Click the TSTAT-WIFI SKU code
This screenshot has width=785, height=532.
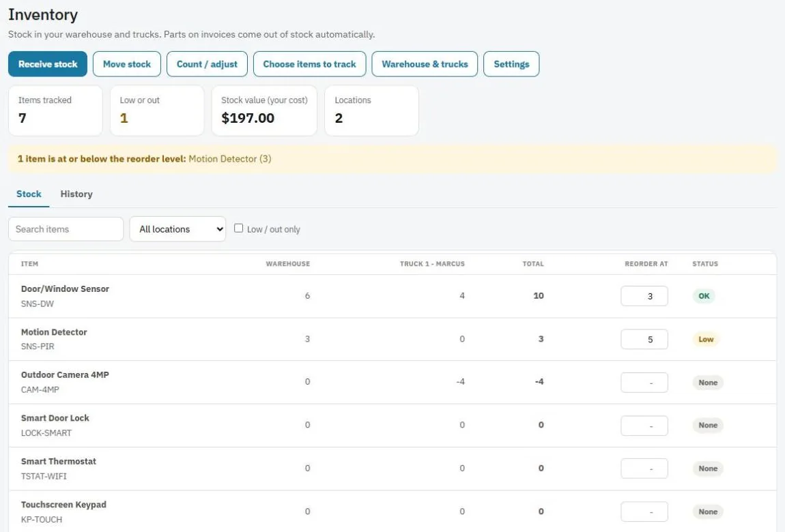(44, 476)
